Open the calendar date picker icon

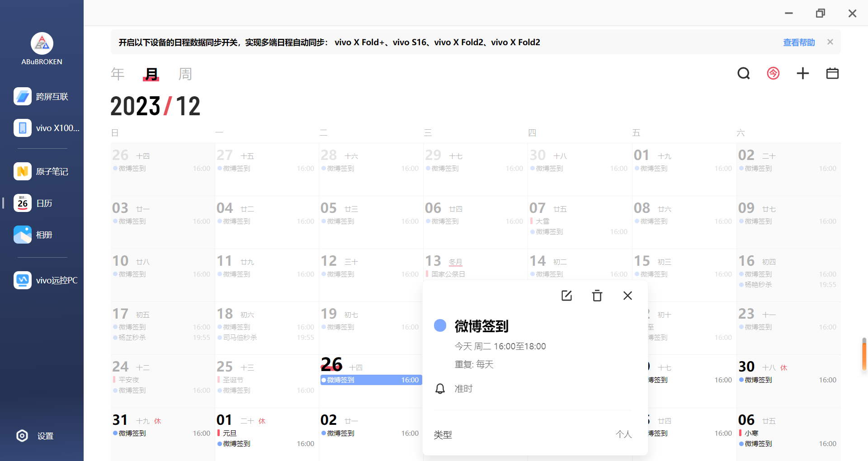click(x=832, y=73)
